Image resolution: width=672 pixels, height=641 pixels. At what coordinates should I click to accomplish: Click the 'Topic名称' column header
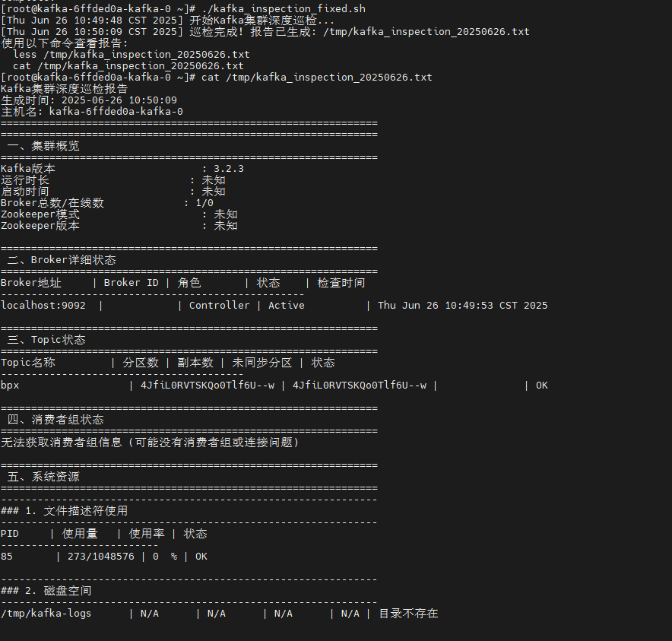click(28, 362)
